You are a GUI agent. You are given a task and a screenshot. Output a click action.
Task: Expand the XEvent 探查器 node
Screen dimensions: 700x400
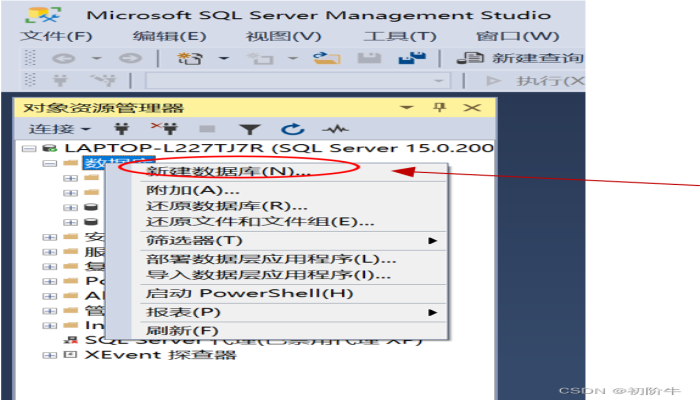(50, 355)
